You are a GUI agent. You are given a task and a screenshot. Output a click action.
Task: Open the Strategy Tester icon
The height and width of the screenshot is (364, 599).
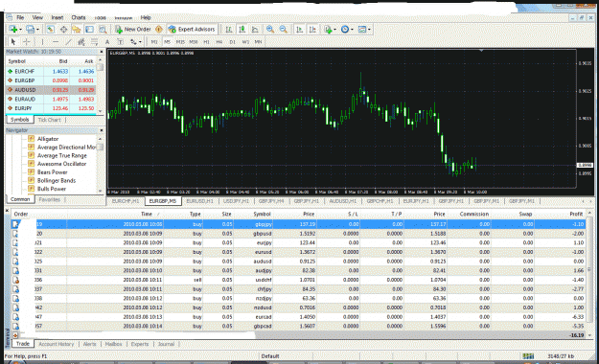pyautogui.click(x=103, y=30)
